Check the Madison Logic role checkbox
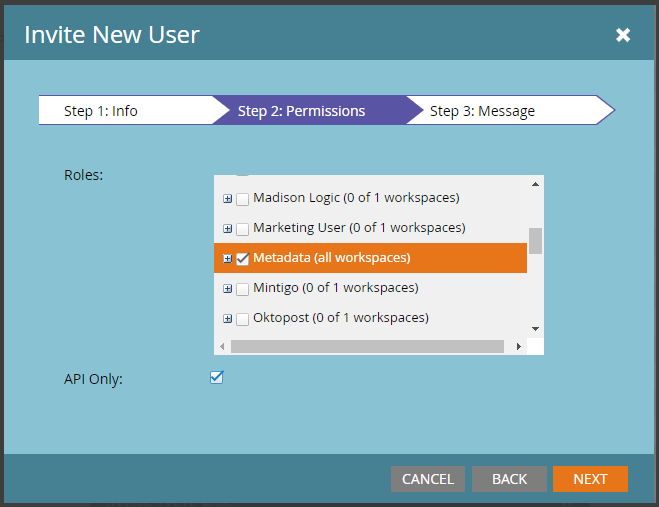Viewport: 659px width, 507px height. [242, 199]
